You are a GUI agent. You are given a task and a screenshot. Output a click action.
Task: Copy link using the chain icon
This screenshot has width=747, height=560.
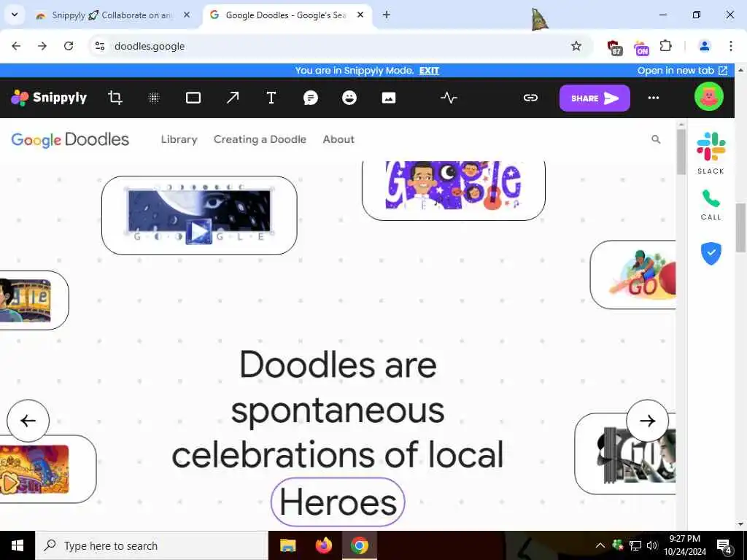(530, 98)
